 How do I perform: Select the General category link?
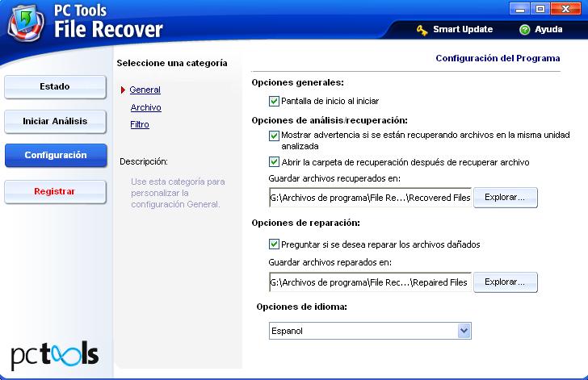145,90
